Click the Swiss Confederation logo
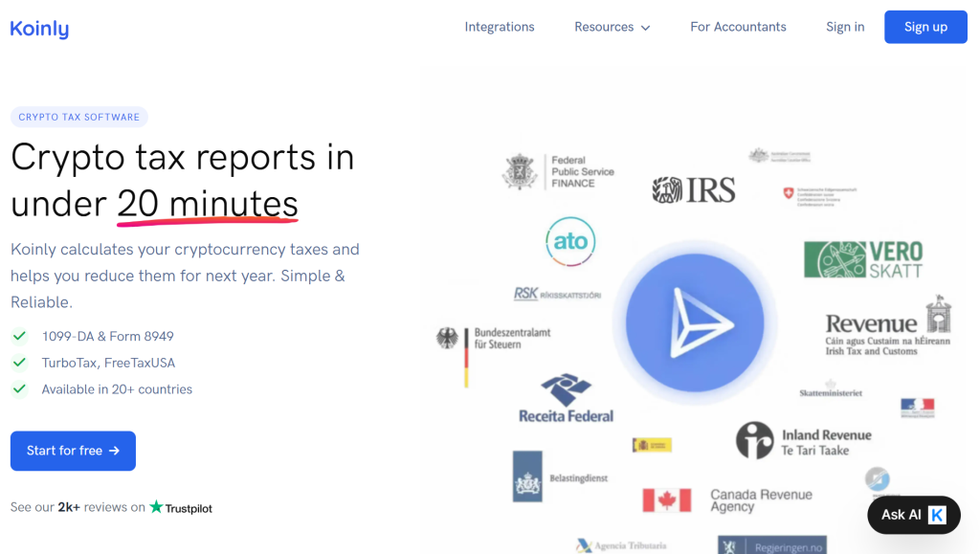Viewport: 980px width, 554px height. tap(819, 196)
